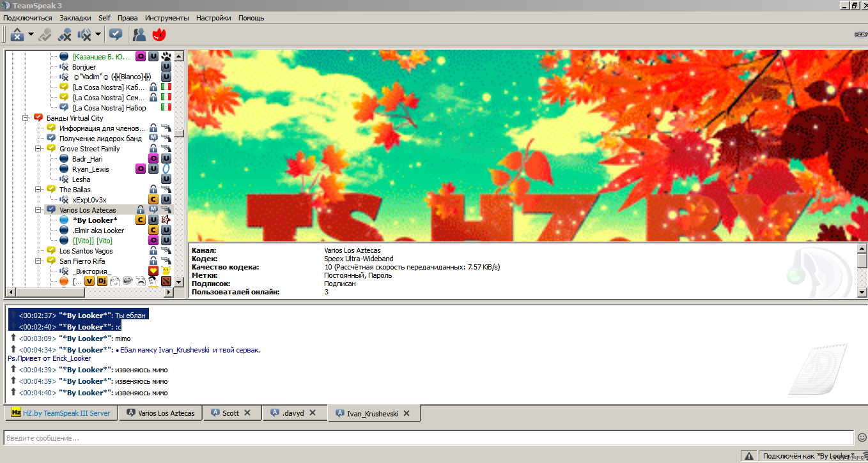Open the Права menu

(128, 18)
